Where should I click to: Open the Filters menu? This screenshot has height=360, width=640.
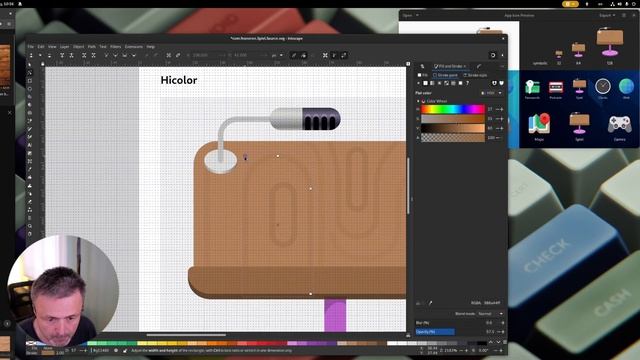point(116,47)
